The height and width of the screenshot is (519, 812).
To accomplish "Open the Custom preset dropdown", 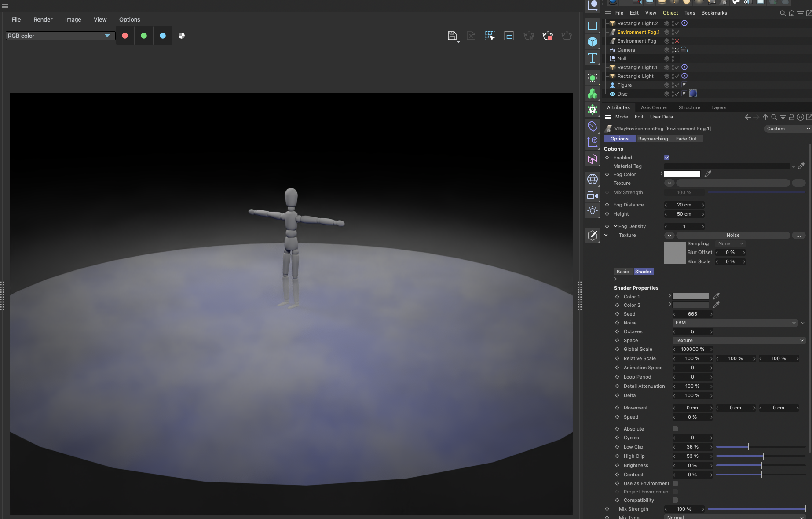I will [x=788, y=129].
